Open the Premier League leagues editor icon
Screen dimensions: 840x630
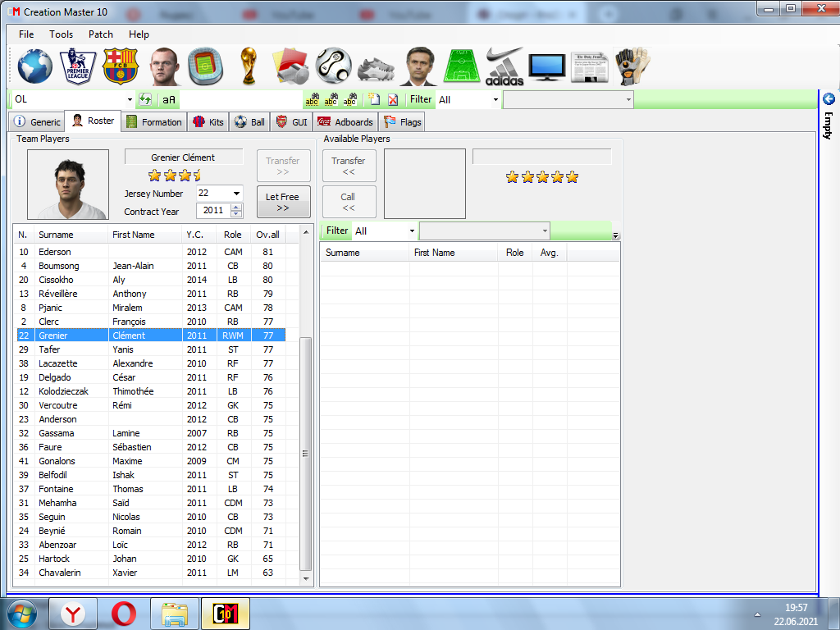(78, 66)
